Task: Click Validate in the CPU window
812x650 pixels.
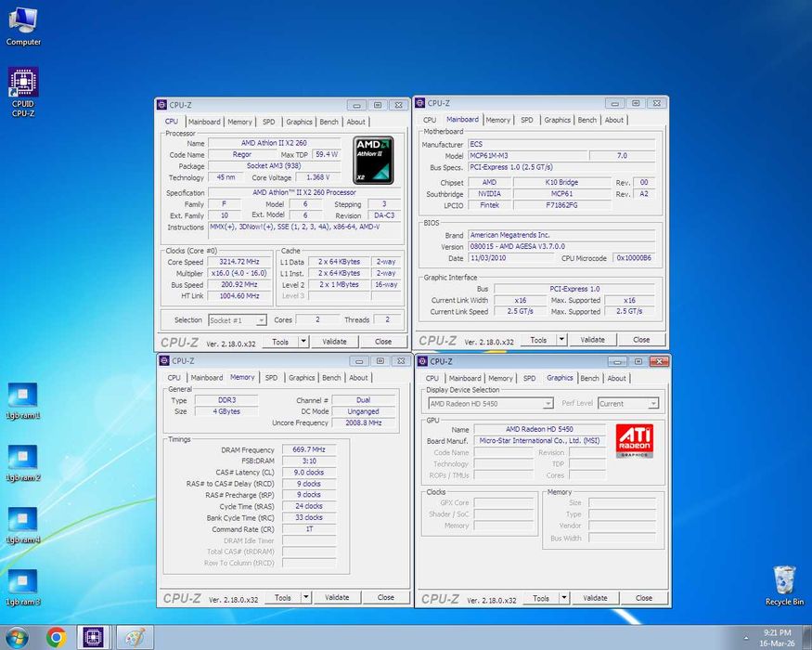Action: [334, 342]
